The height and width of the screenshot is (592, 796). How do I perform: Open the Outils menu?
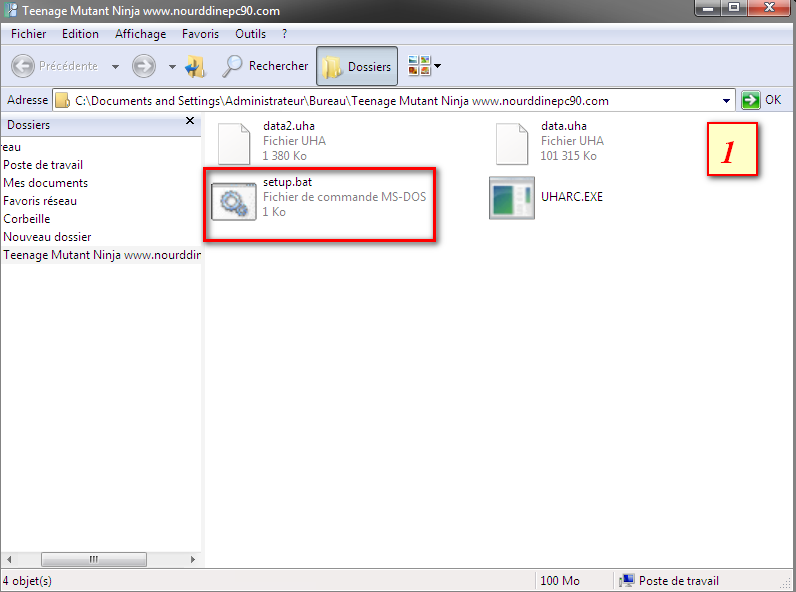[250, 34]
